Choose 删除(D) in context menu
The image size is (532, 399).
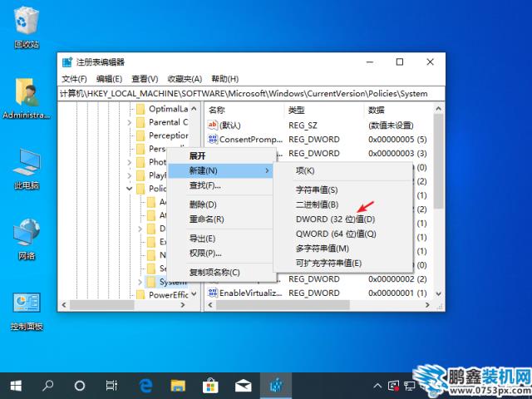click(x=222, y=204)
